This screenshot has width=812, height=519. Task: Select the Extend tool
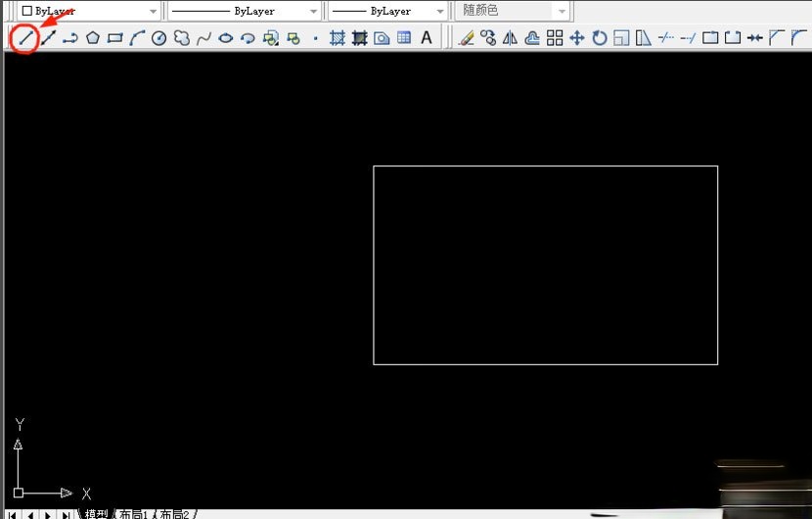coord(688,38)
